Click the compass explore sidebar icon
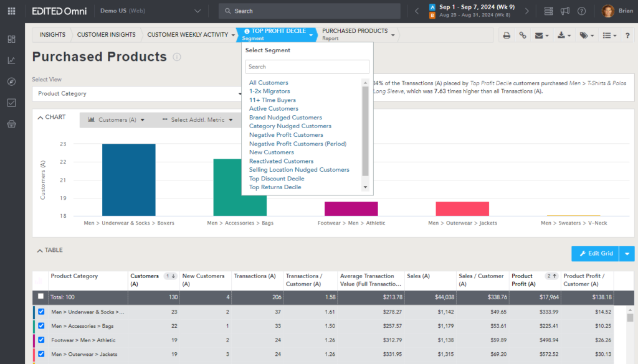 (x=11, y=82)
